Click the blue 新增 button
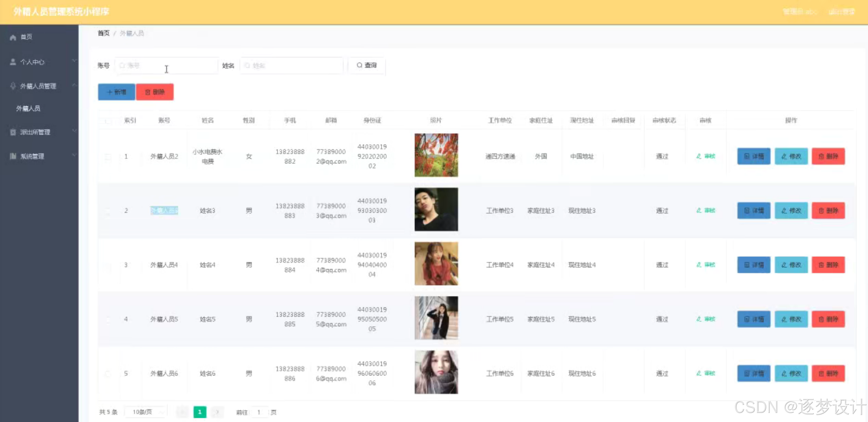The image size is (868, 422). (x=116, y=92)
